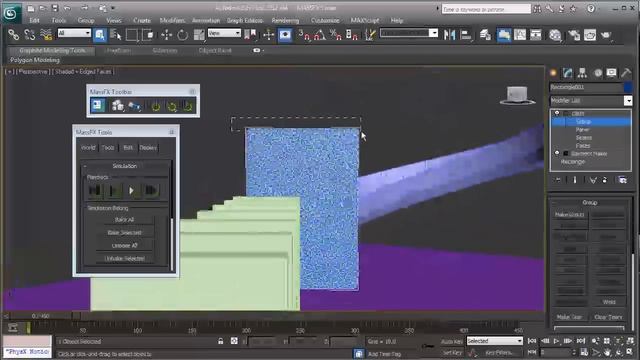
Task: Click the Bake Selected button
Action: coord(124,233)
